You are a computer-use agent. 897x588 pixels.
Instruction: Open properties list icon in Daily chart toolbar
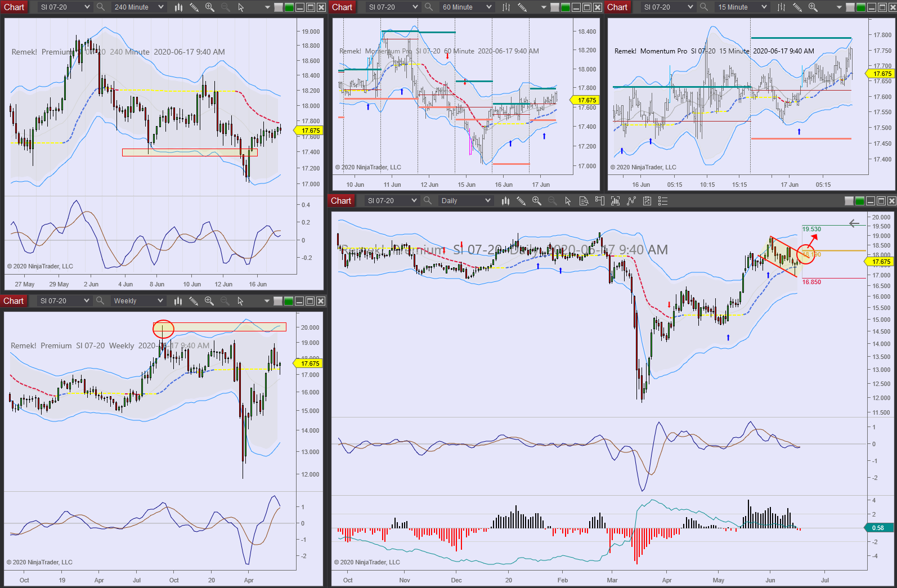point(663,201)
